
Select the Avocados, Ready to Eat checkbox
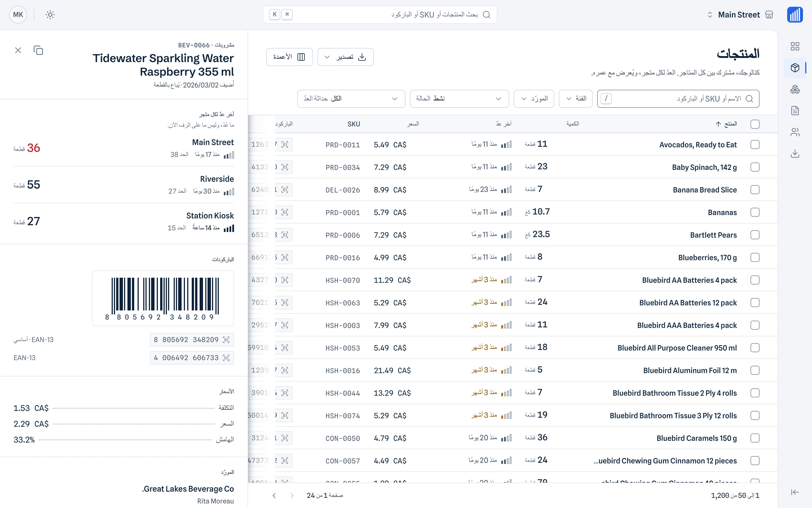pyautogui.click(x=755, y=144)
